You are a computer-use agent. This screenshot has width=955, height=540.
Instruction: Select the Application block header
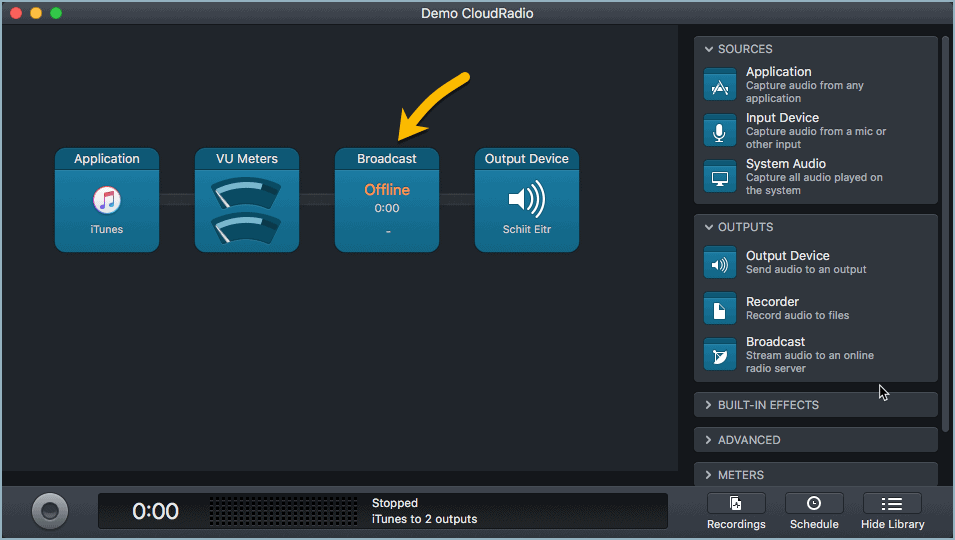(107, 159)
